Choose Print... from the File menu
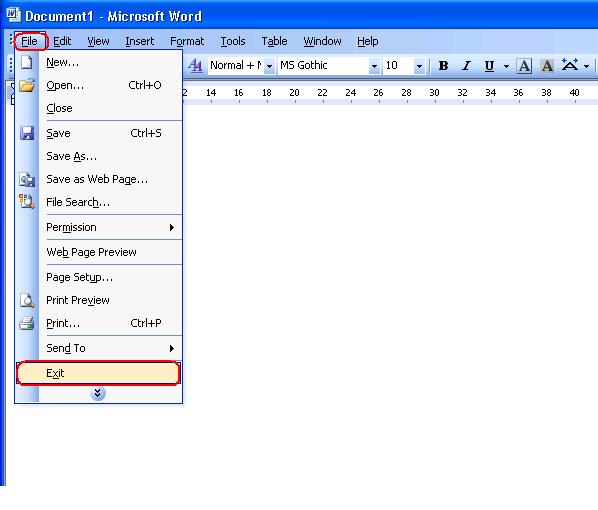598x510 pixels. (x=99, y=323)
